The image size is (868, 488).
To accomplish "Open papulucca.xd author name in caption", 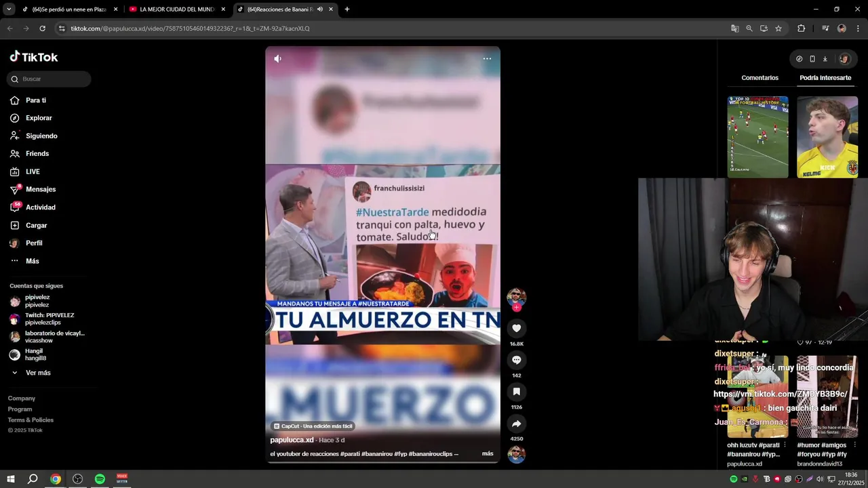I will click(x=292, y=440).
